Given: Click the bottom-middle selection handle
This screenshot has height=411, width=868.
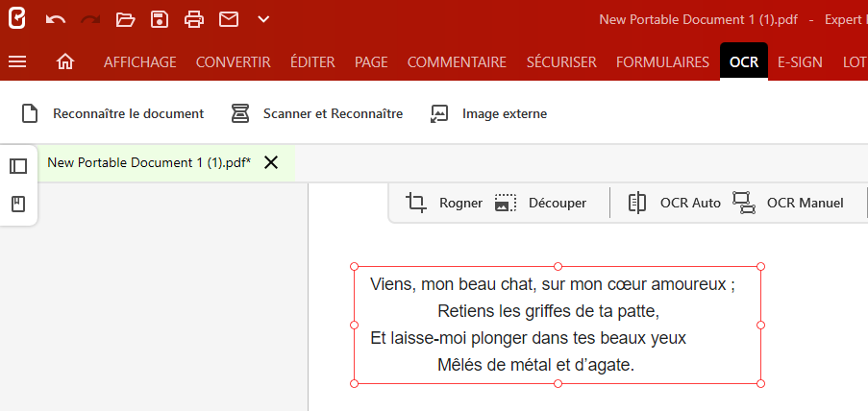Looking at the screenshot, I should [558, 383].
